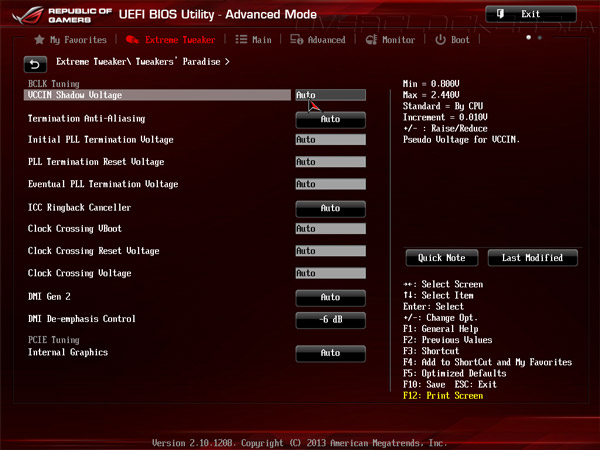Click the Max = 2.440V help text
The height and width of the screenshot is (450, 600).
431,95
